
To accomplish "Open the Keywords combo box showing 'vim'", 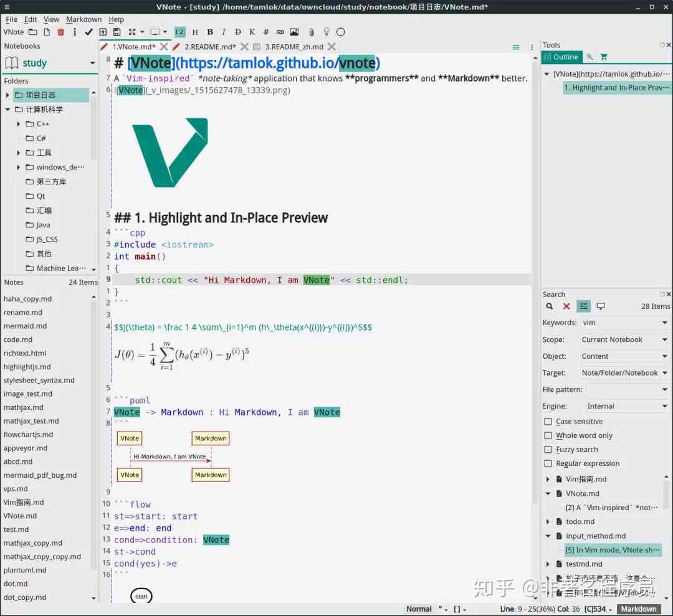I will pyautogui.click(x=624, y=323).
